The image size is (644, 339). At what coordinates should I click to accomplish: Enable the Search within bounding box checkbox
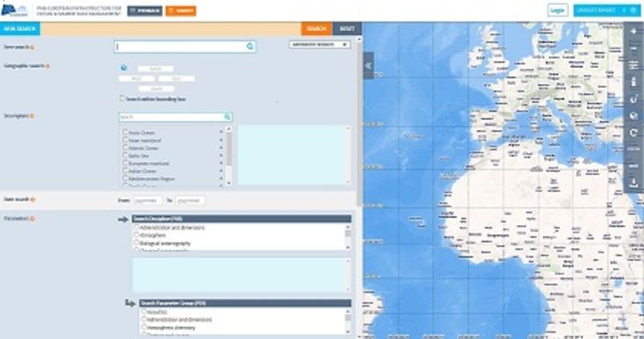122,99
